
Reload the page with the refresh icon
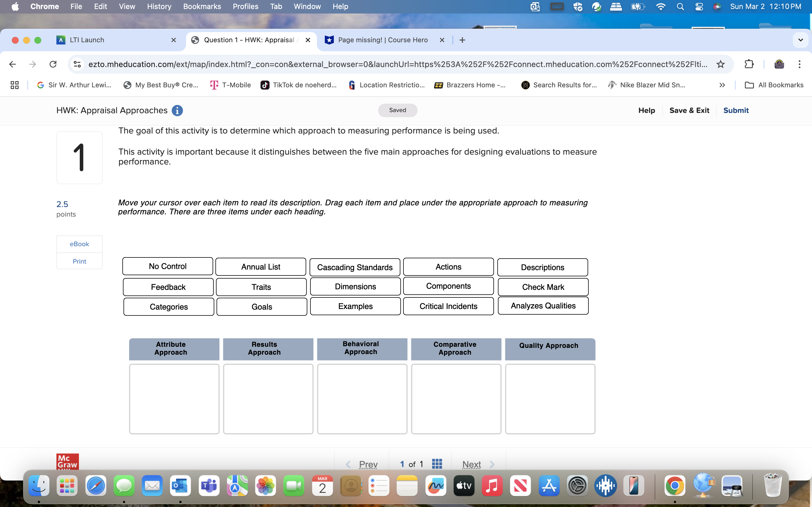pos(53,64)
